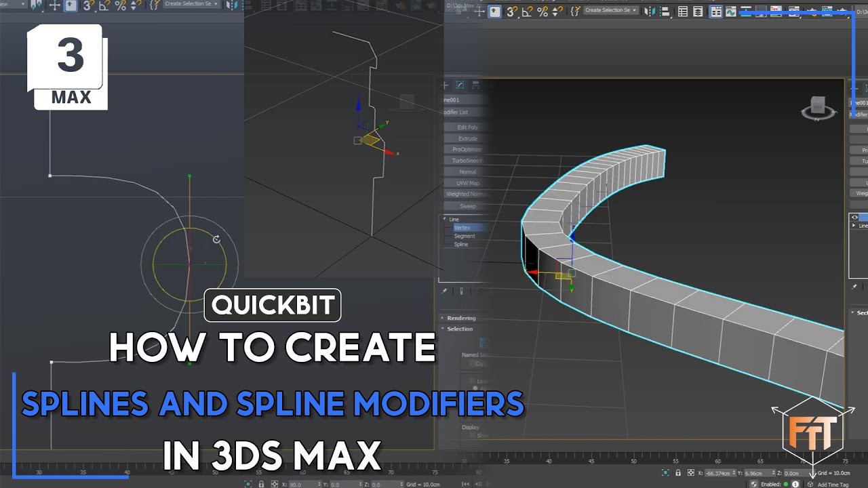Select the Move tool in right toolbar
Screen dimensions: 868x488
click(479, 11)
